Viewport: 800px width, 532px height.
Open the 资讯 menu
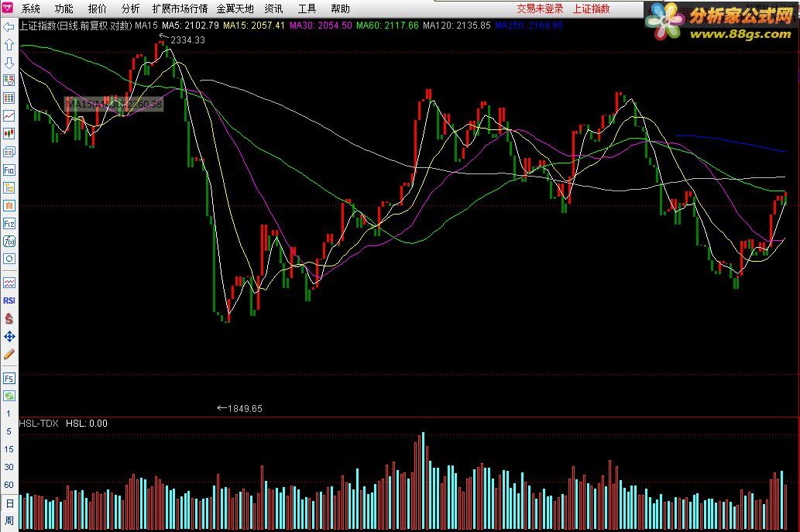pos(273,9)
